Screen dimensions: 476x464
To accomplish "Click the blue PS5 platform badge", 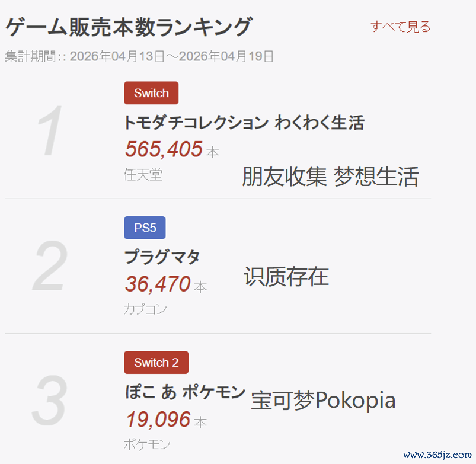I will pyautogui.click(x=145, y=228).
